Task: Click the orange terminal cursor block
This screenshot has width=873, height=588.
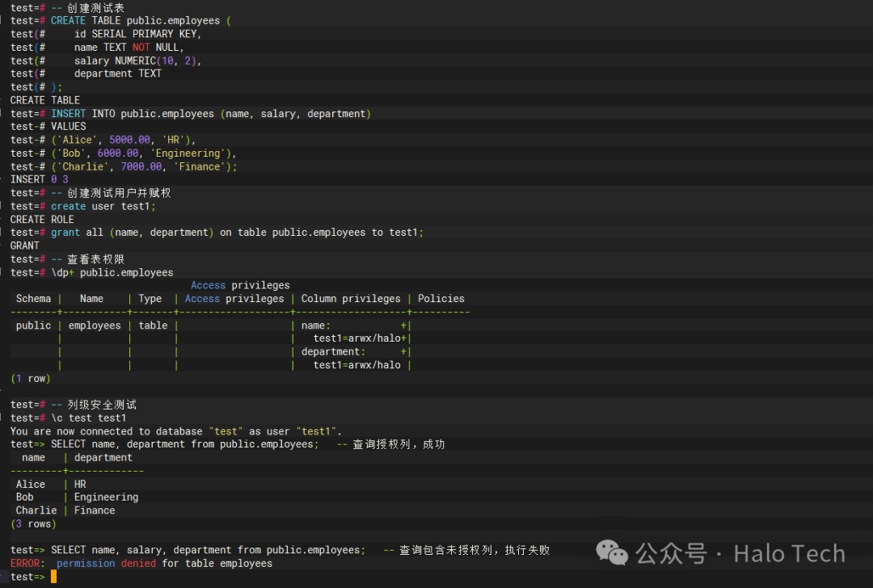Action: tap(53, 577)
